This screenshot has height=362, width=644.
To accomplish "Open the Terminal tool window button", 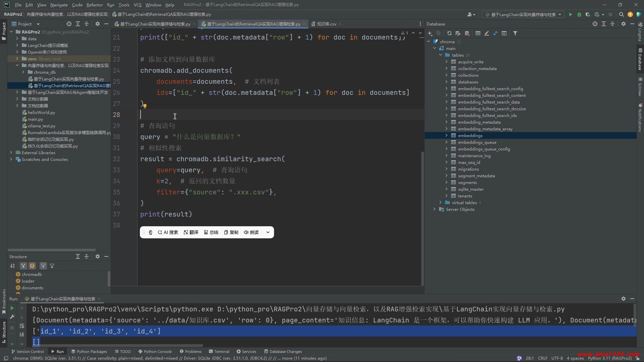I will [x=219, y=352].
